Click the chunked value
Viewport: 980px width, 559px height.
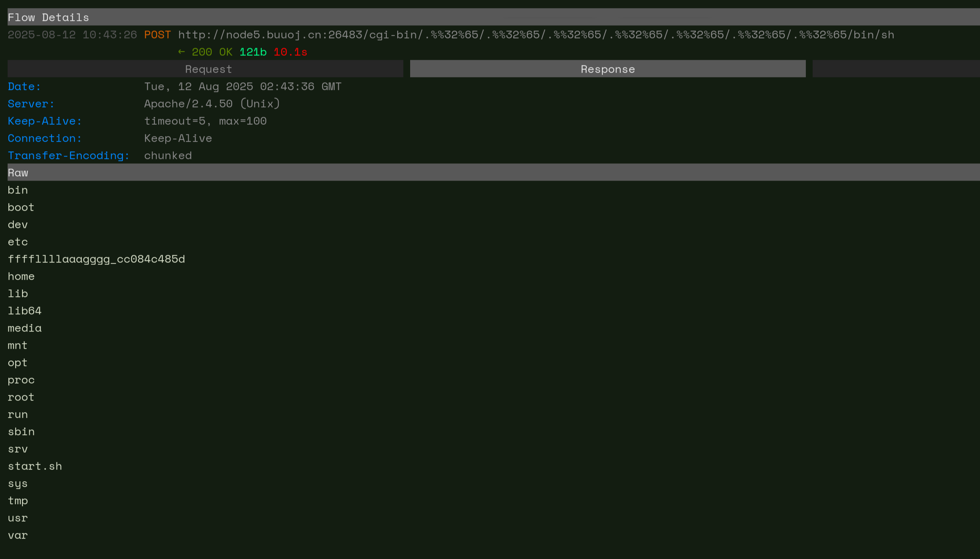point(168,156)
